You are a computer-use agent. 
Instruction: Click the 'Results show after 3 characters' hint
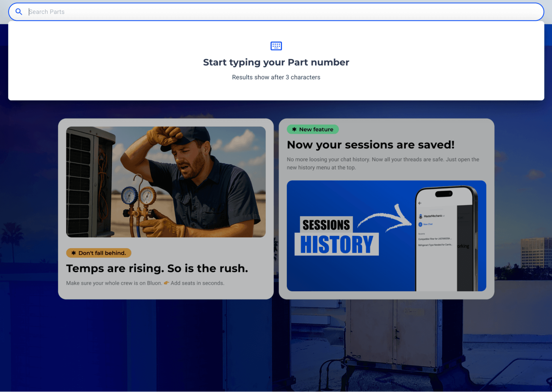click(x=276, y=77)
